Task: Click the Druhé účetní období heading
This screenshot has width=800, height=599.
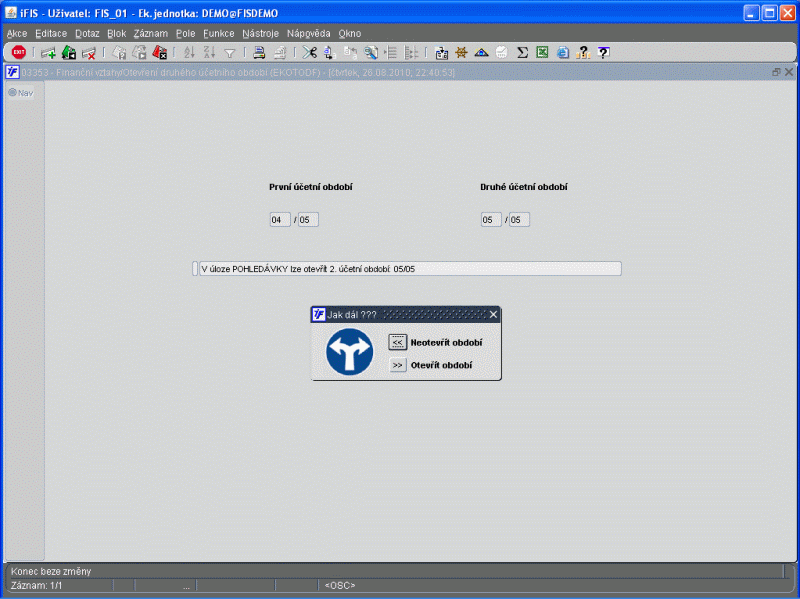Action: (x=523, y=187)
